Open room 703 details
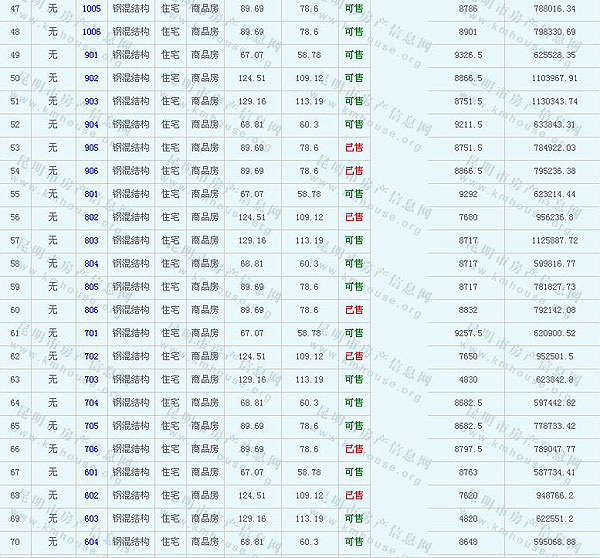Screen dimensions: 600x558 click(91, 380)
